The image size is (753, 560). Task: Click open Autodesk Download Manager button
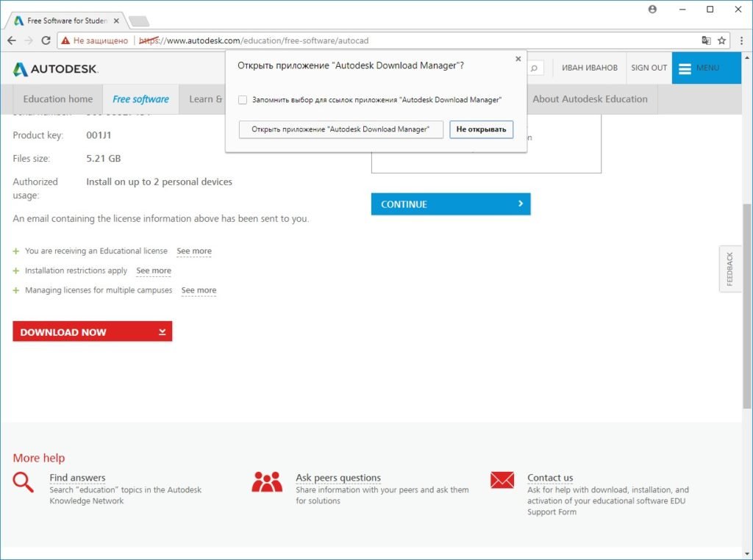point(340,129)
